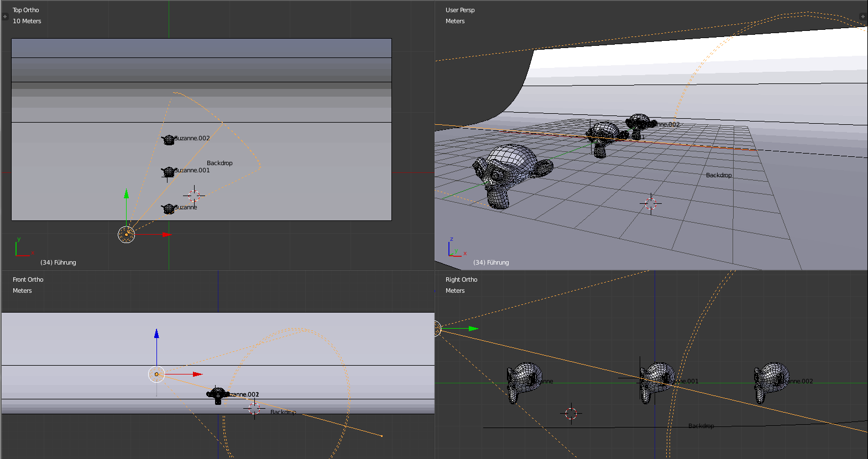Click the blue Z-axis arrow in Front Ortho
The width and height of the screenshot is (868, 459).
click(156, 334)
